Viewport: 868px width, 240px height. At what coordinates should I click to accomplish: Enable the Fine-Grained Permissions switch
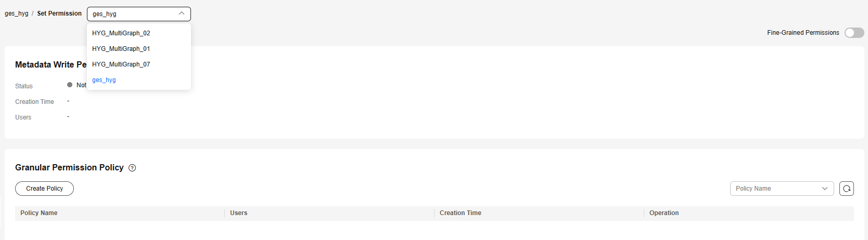[x=854, y=33]
